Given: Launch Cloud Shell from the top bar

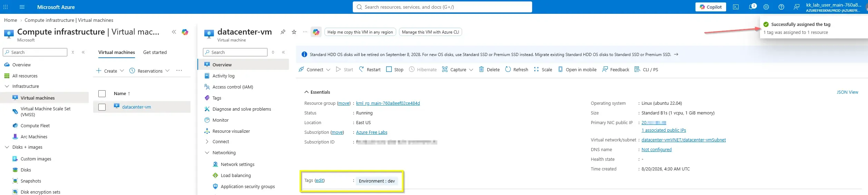Looking at the screenshot, I should (736, 7).
